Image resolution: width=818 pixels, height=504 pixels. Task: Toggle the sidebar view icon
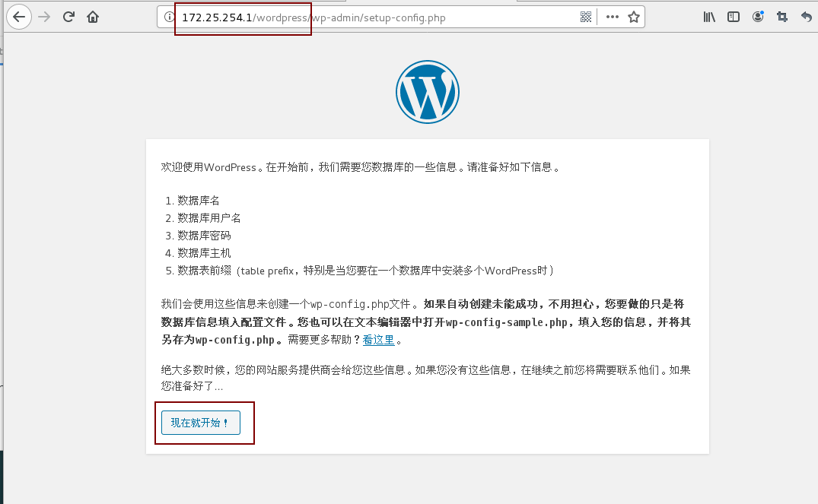pos(734,17)
